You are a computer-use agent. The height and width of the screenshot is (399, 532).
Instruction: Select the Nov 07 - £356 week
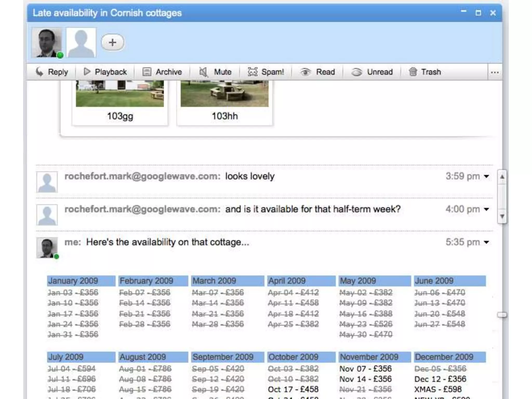point(365,369)
